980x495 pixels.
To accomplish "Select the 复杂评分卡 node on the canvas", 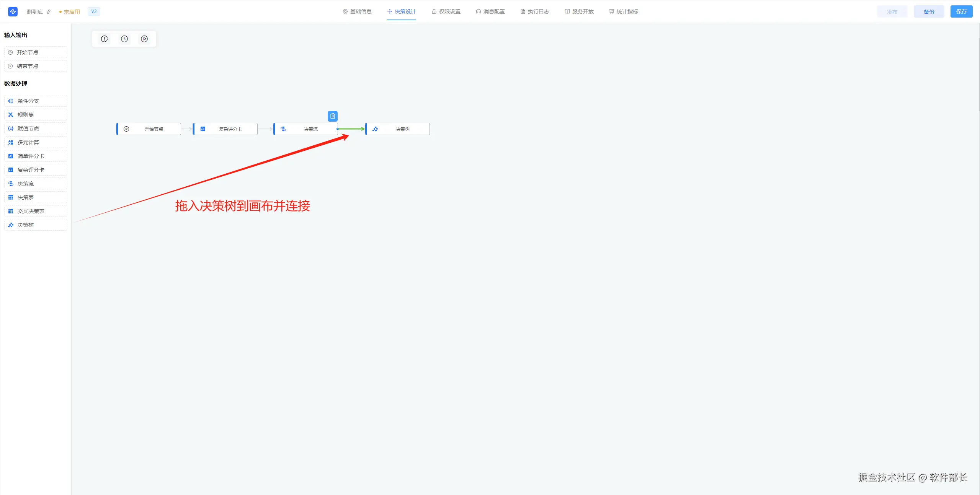I will tap(225, 129).
